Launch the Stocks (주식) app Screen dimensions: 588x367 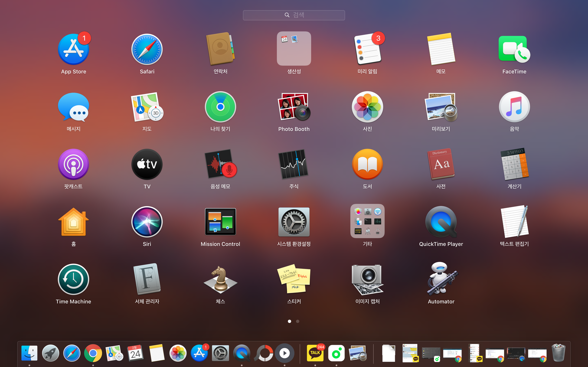click(294, 164)
